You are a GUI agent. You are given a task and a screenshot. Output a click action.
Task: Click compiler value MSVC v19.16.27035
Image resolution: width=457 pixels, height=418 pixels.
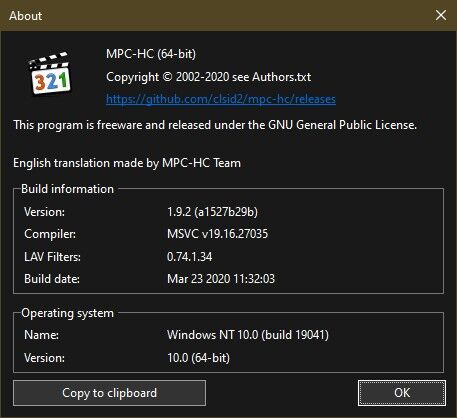217,234
